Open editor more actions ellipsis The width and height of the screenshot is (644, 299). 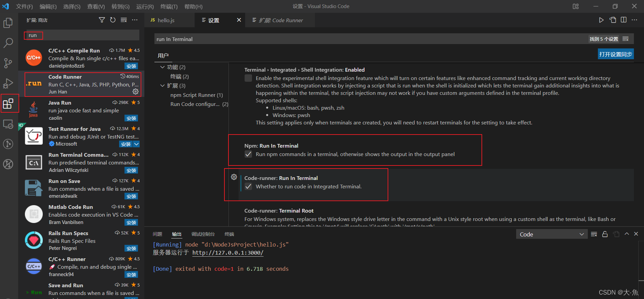coord(635,20)
